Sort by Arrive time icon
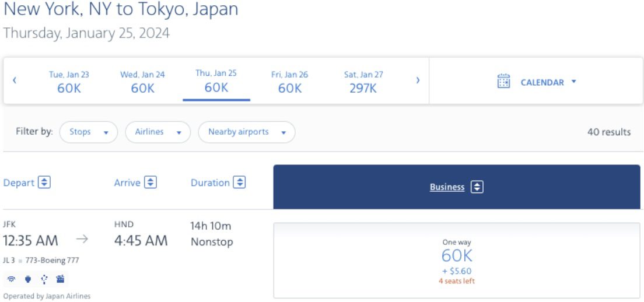The width and height of the screenshot is (644, 302). 150,182
